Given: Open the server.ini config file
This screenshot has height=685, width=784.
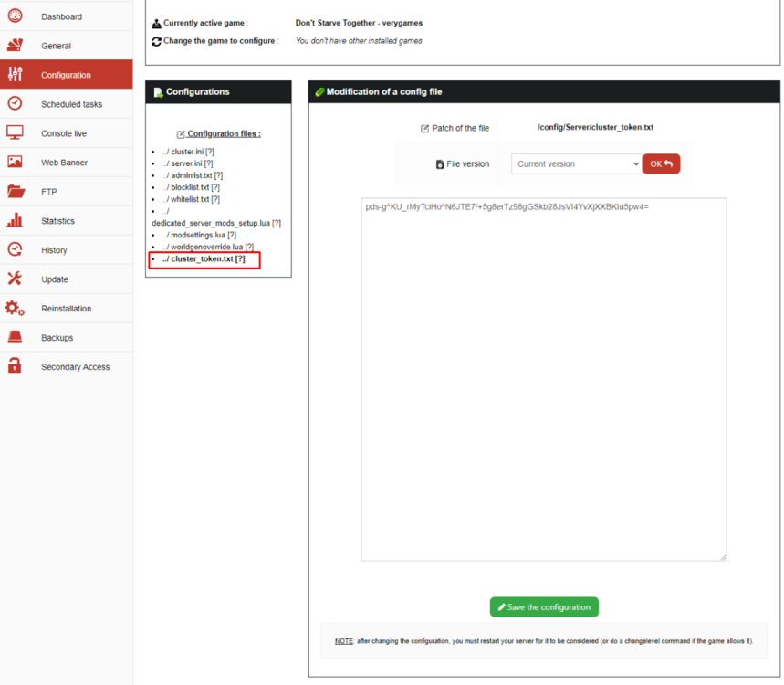Looking at the screenshot, I should (185, 163).
